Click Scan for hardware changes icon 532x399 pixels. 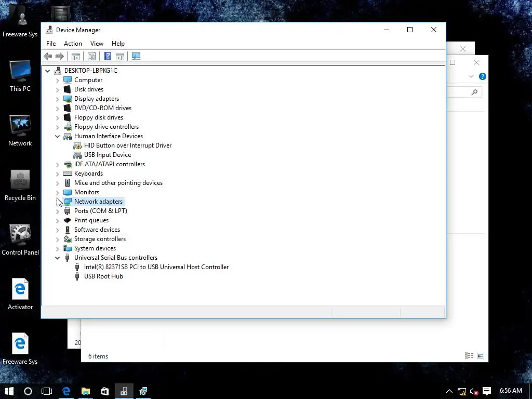136,56
